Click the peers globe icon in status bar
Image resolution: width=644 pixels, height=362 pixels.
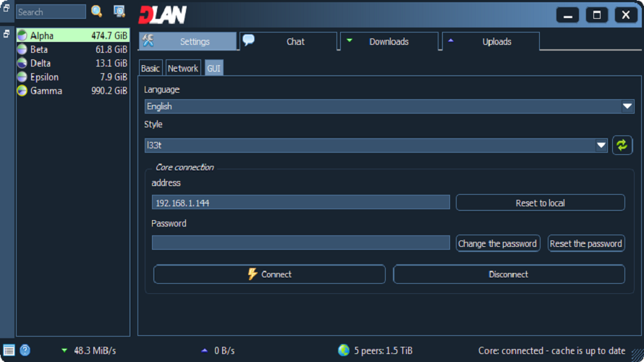pos(344,350)
